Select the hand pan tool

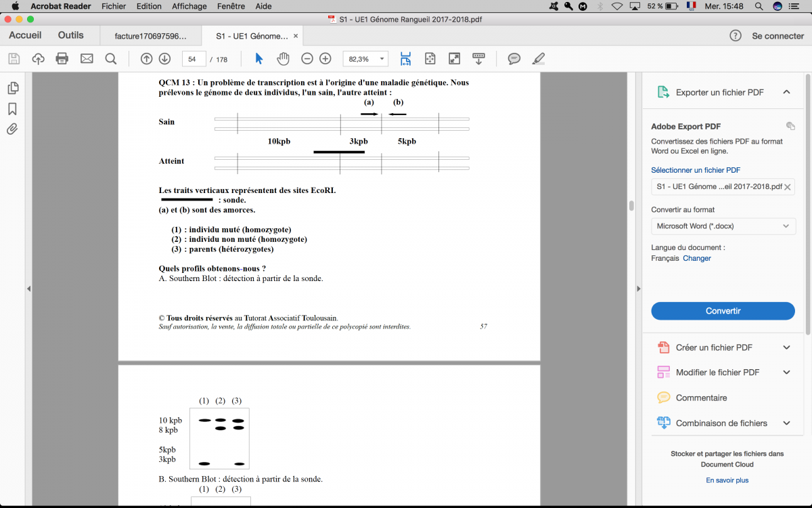pos(283,59)
